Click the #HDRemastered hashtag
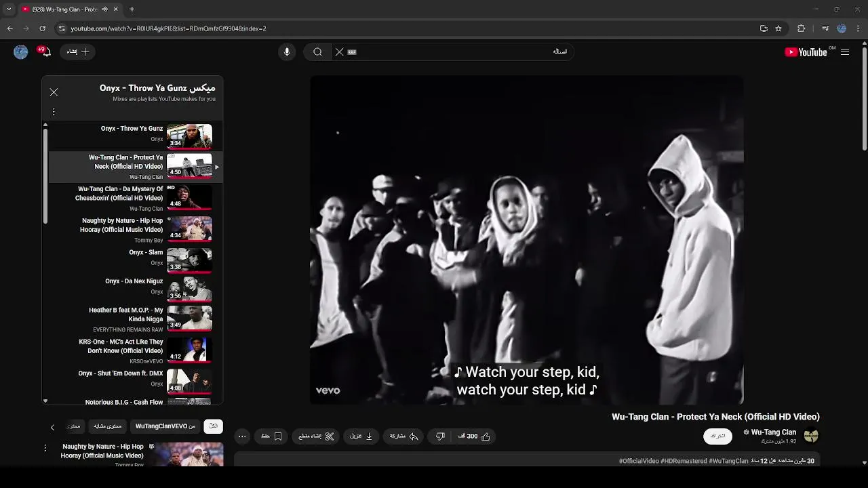Image resolution: width=868 pixels, height=488 pixels. tap(684, 461)
